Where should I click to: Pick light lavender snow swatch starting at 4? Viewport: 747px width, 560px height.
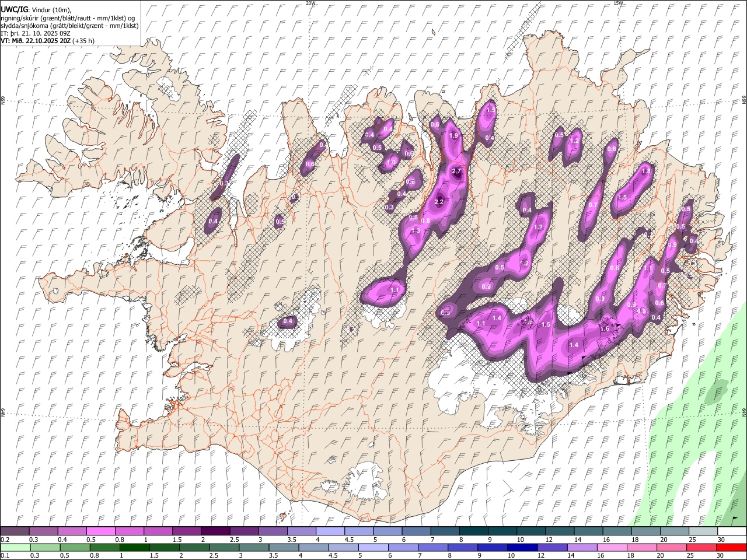click(330, 531)
